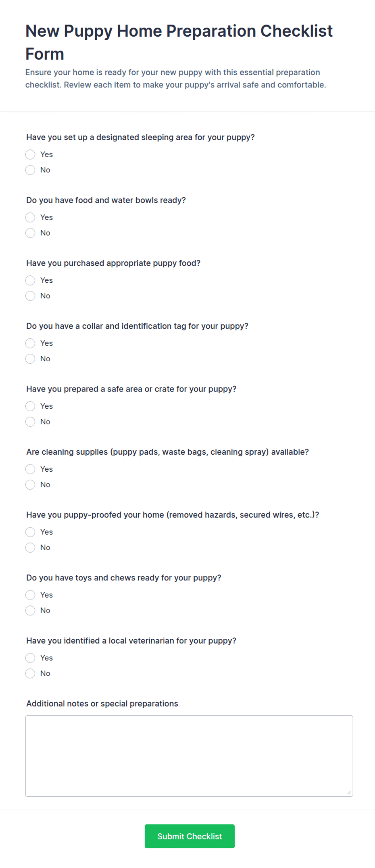375x868 pixels.
Task: Pick Yes for safe area or crate
Action: click(x=30, y=406)
